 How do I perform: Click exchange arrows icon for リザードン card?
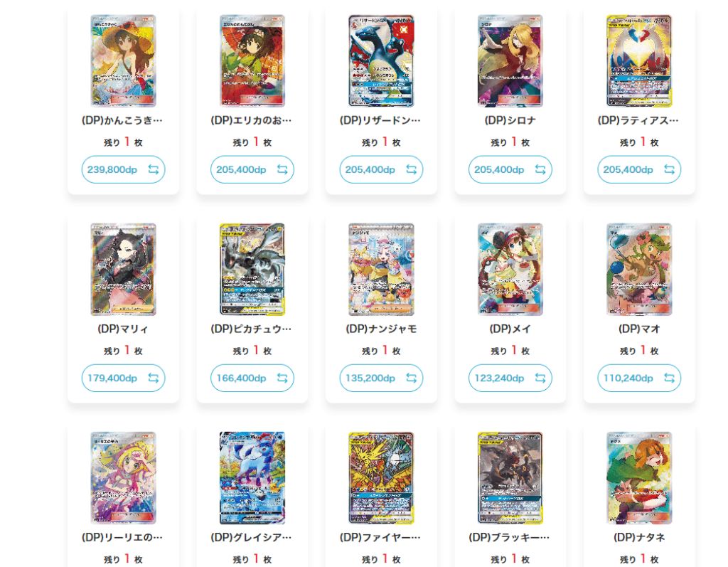tap(412, 169)
